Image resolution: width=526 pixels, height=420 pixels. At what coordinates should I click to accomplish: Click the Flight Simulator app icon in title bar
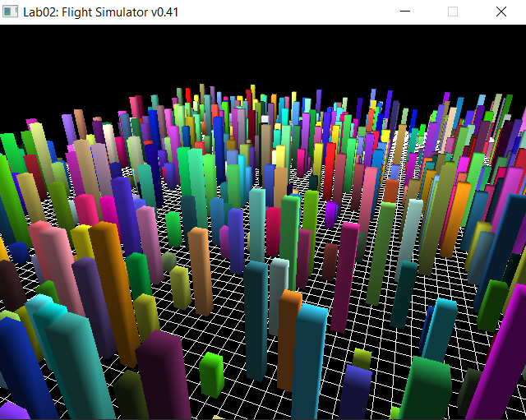pos(12,12)
